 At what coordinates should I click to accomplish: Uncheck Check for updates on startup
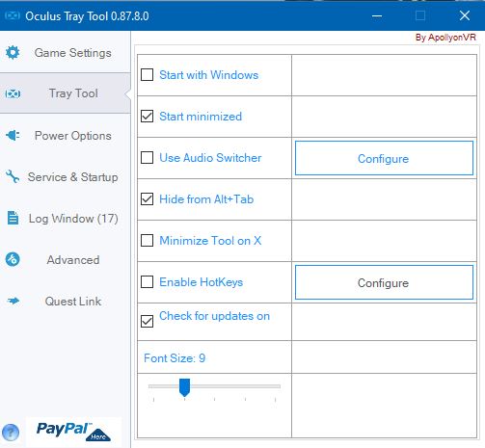(x=147, y=321)
